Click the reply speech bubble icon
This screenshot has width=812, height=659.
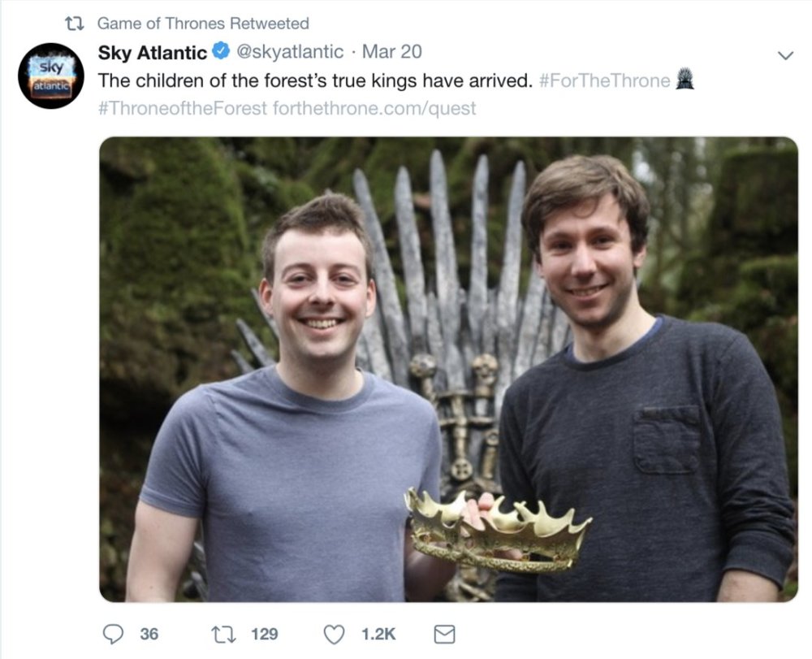pyautogui.click(x=113, y=634)
